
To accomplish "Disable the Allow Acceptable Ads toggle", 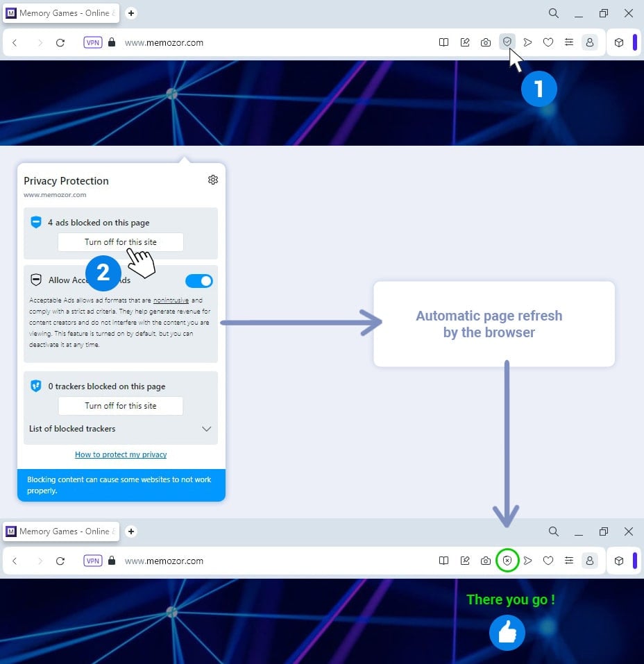I will pos(199,280).
